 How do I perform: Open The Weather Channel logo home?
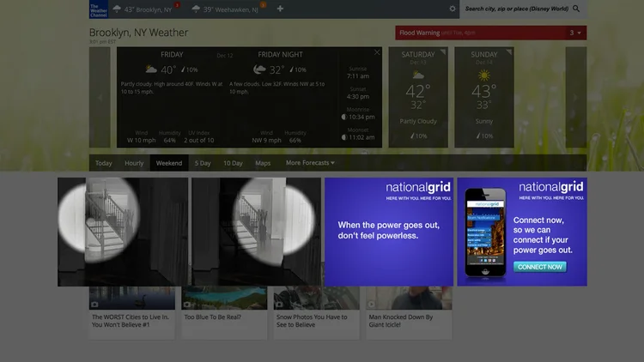click(x=99, y=9)
